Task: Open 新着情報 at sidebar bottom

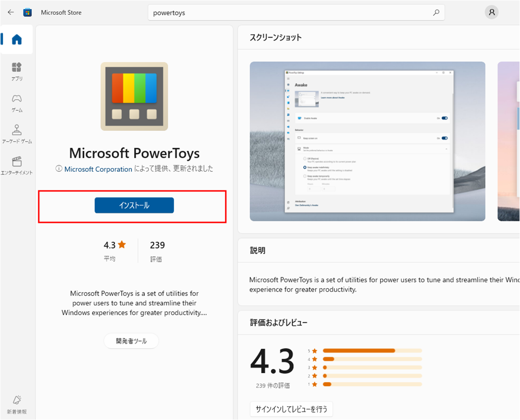Action: click(x=17, y=405)
